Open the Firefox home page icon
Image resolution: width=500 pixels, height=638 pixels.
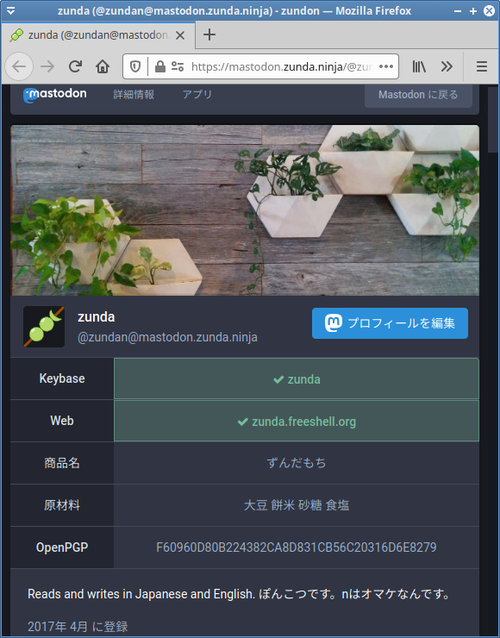[103, 66]
